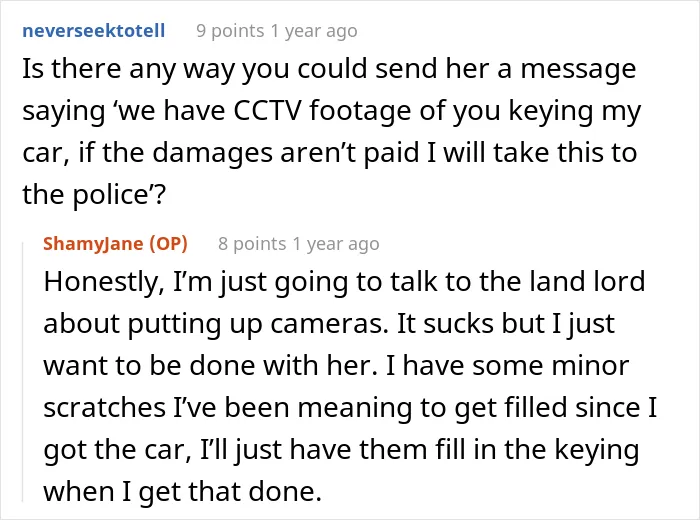
Task: Open ShamyJane's user profile
Action: click(x=93, y=244)
